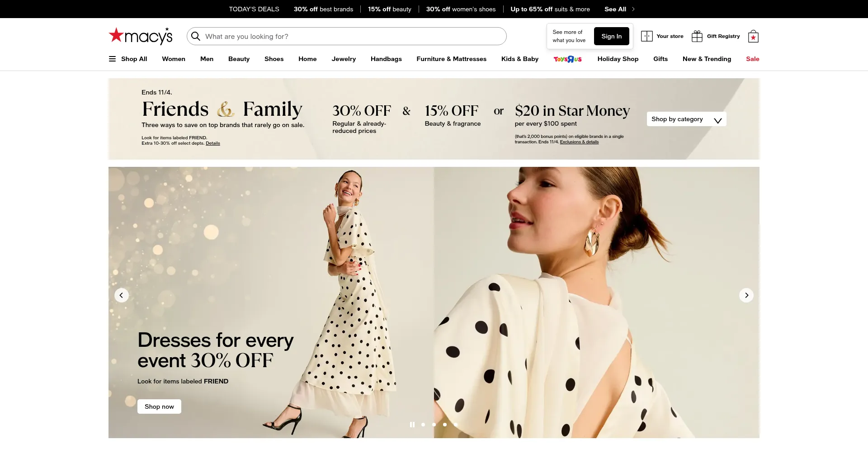Click the Toys R Us logo
Image resolution: width=868 pixels, height=449 pixels.
click(x=568, y=59)
